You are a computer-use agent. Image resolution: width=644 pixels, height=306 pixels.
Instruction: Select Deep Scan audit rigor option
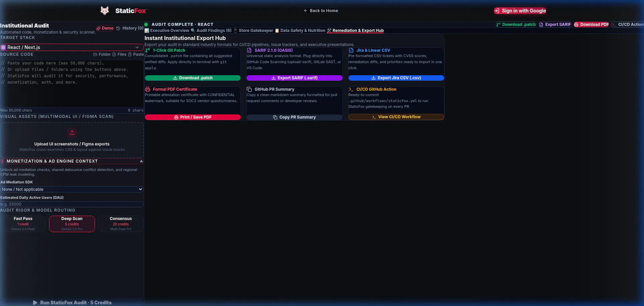pyautogui.click(x=72, y=224)
